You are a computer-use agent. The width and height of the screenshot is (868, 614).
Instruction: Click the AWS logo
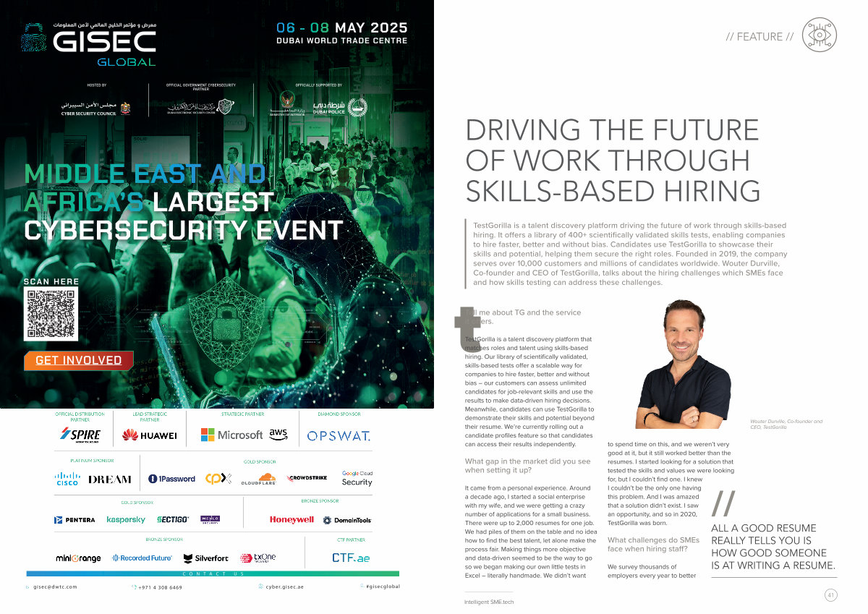[x=278, y=434]
